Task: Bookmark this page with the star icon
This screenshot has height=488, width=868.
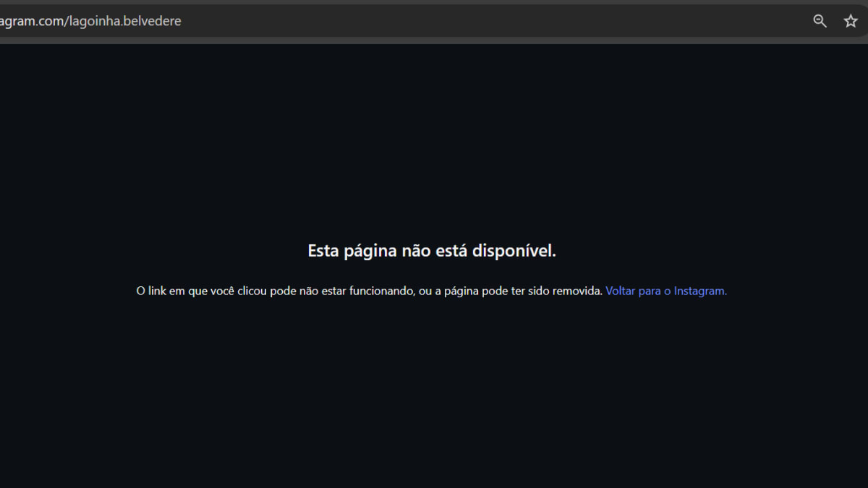Action: [851, 21]
